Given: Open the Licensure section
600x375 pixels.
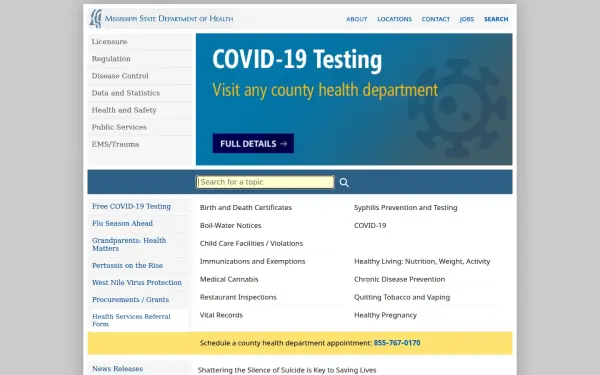Looking at the screenshot, I should click(109, 42).
